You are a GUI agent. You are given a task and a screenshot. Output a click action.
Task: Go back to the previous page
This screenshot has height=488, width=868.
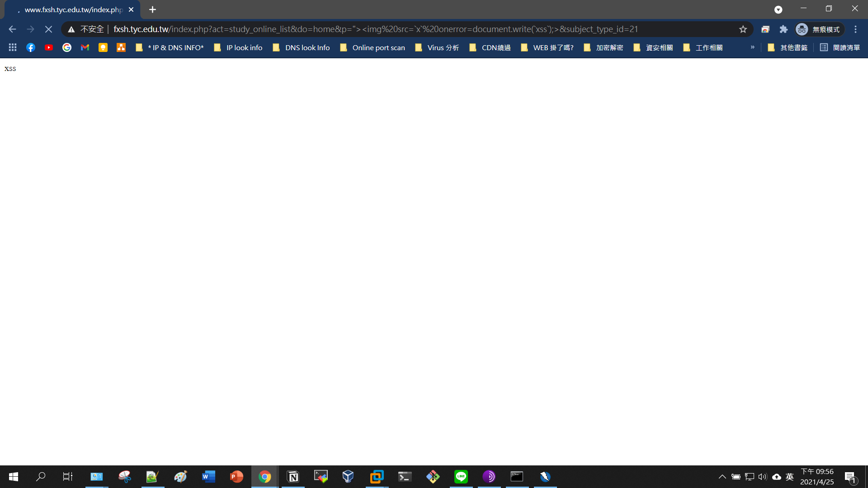point(12,29)
